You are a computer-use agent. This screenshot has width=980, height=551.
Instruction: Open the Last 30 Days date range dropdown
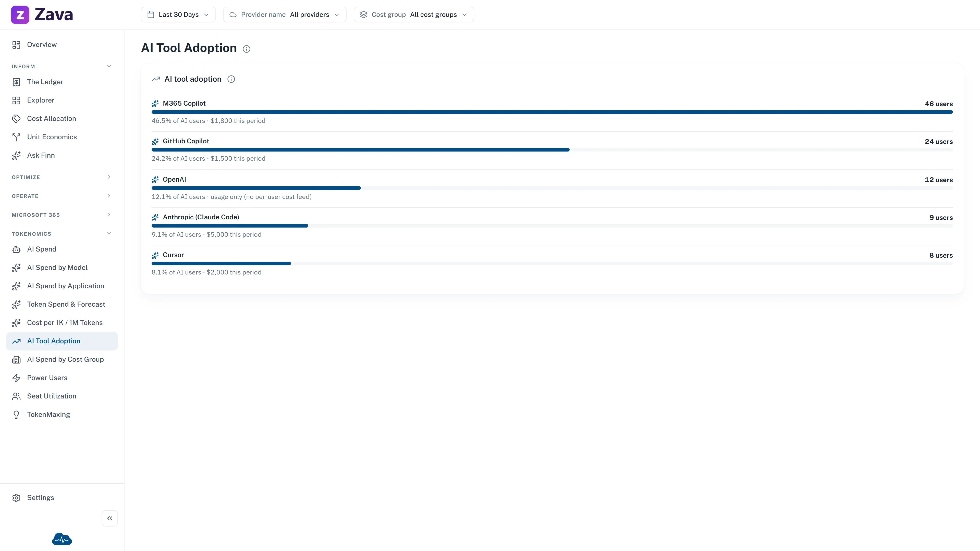[178, 15]
